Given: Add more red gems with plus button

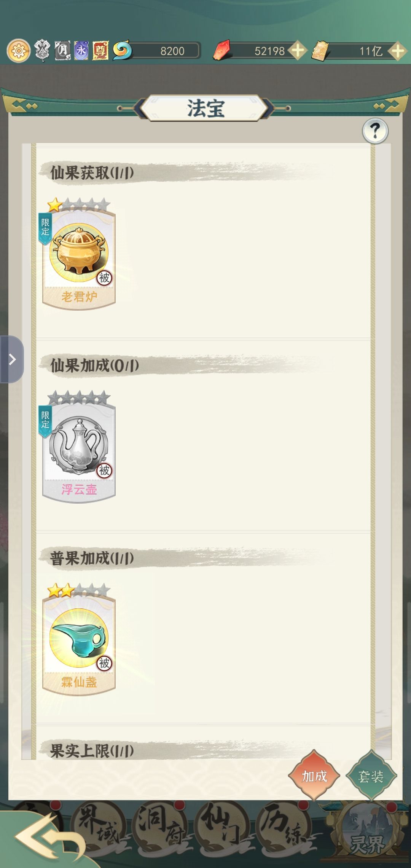Looking at the screenshot, I should (x=297, y=51).
